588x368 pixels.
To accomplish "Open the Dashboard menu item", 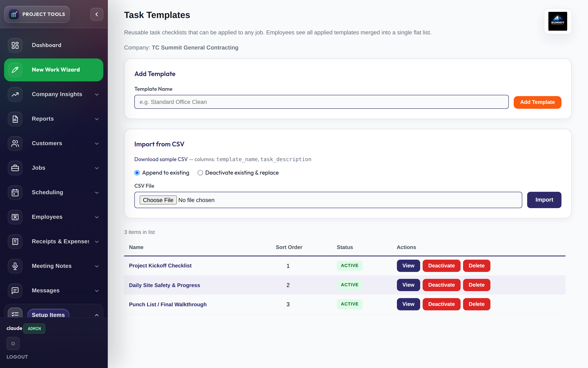I will point(54,45).
